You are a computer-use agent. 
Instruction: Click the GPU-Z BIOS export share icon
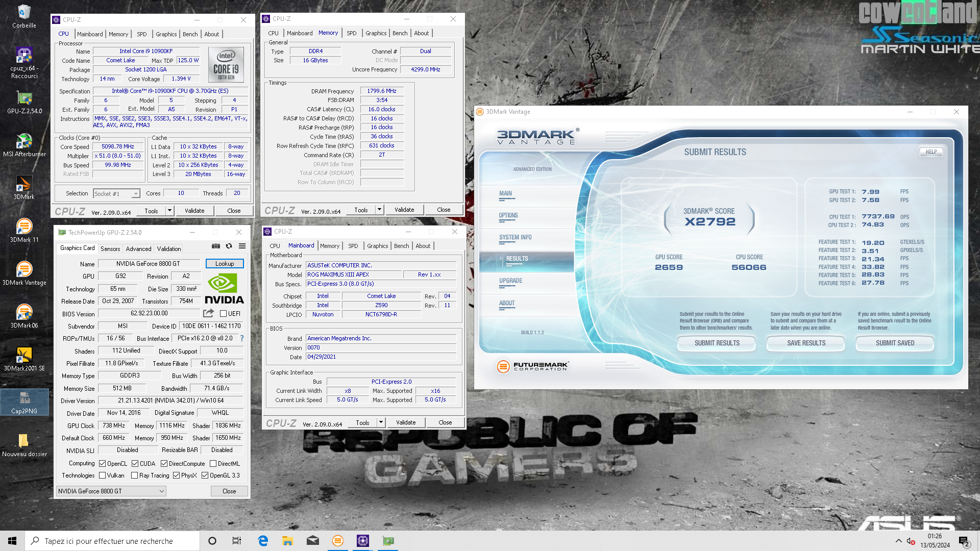[209, 313]
